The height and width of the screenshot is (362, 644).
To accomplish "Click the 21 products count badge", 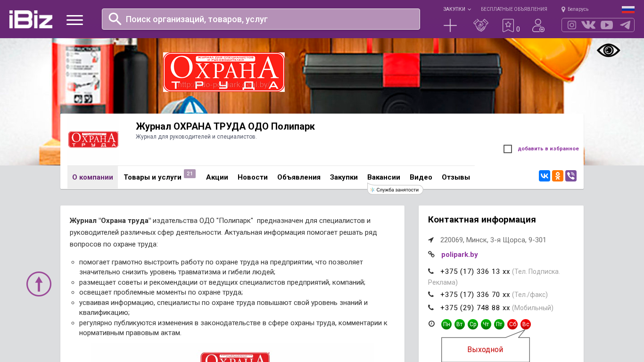I will (190, 173).
